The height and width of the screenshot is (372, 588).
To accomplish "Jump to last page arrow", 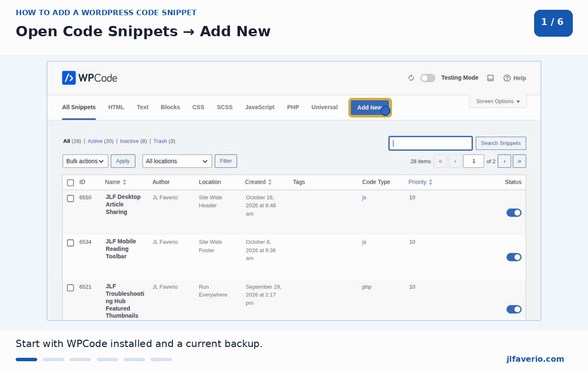I will (519, 161).
